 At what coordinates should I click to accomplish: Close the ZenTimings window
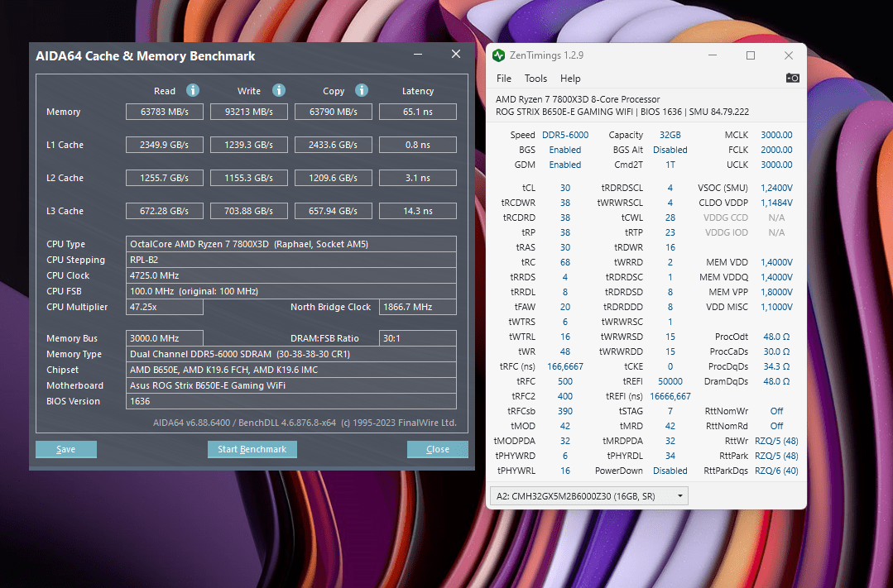788,55
